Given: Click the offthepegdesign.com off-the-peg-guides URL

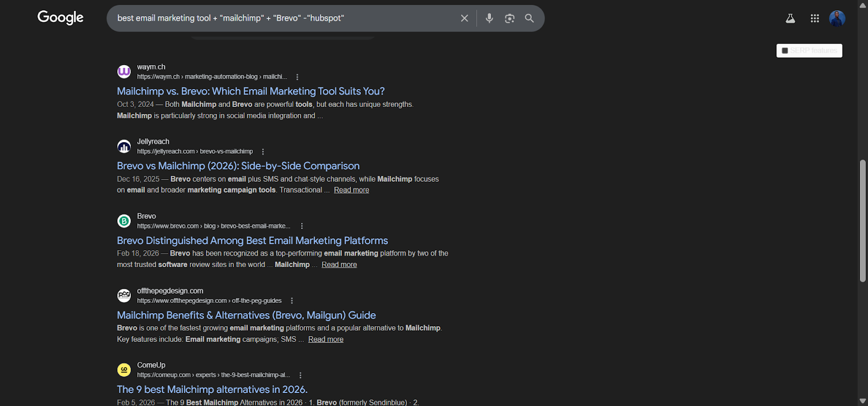Looking at the screenshot, I should pos(209,301).
